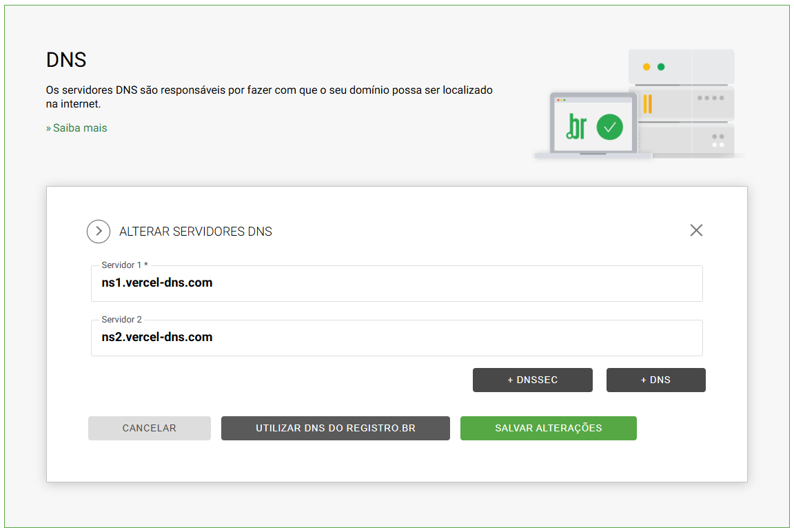794x532 pixels.
Task: Click the white dots on the bottom server
Action: pos(717,145)
